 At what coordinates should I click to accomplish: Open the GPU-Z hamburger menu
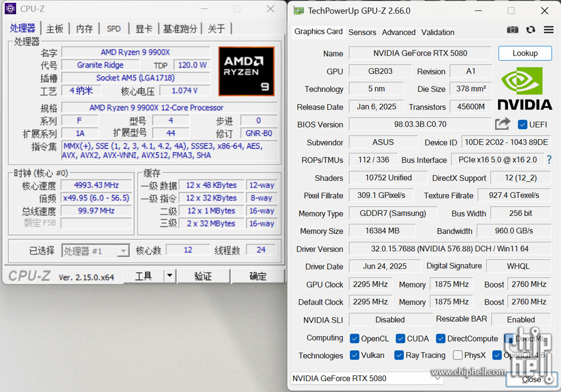pyautogui.click(x=548, y=30)
